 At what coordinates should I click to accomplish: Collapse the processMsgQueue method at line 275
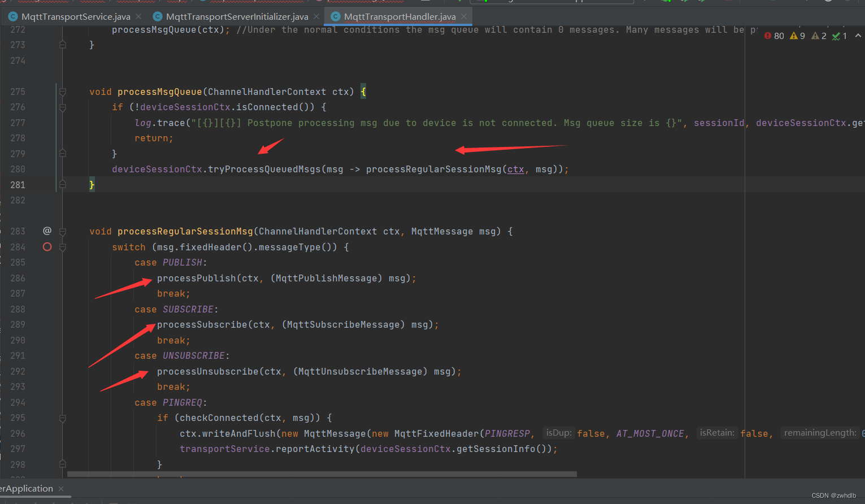click(63, 92)
